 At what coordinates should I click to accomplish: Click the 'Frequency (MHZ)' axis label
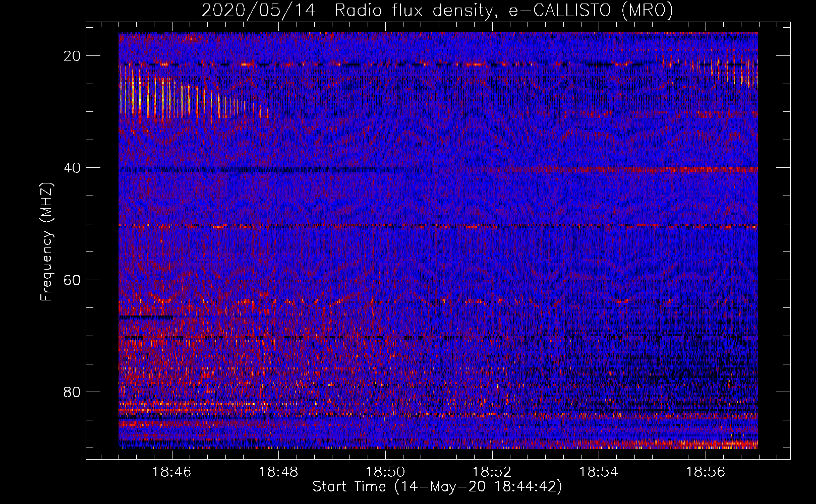click(x=46, y=242)
